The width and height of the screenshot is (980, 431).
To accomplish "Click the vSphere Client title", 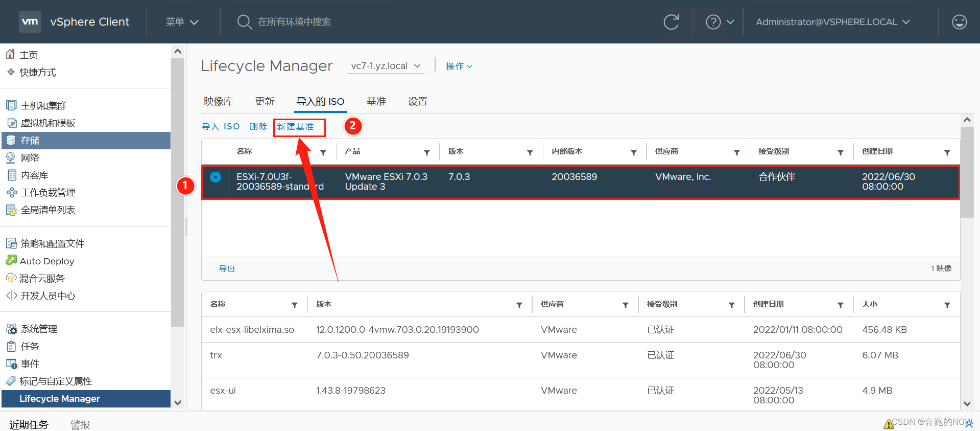I will (x=89, y=22).
